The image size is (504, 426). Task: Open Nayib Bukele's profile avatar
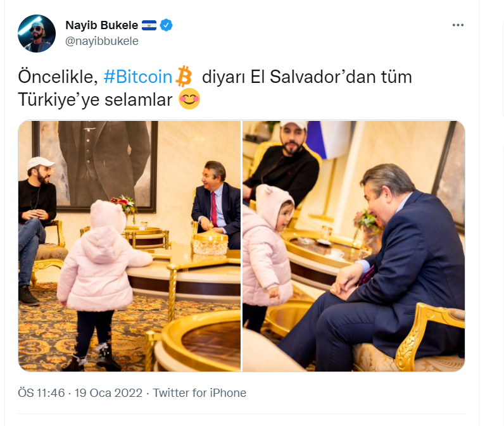click(x=37, y=34)
